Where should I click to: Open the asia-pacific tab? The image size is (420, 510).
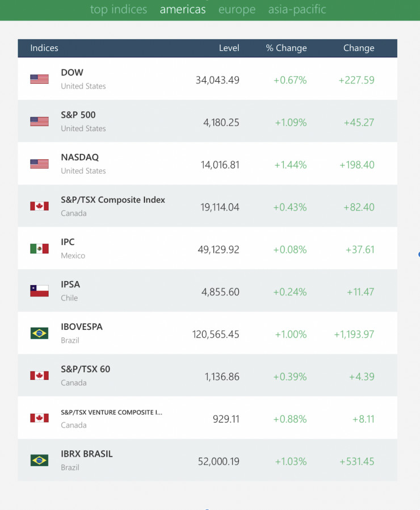click(297, 9)
